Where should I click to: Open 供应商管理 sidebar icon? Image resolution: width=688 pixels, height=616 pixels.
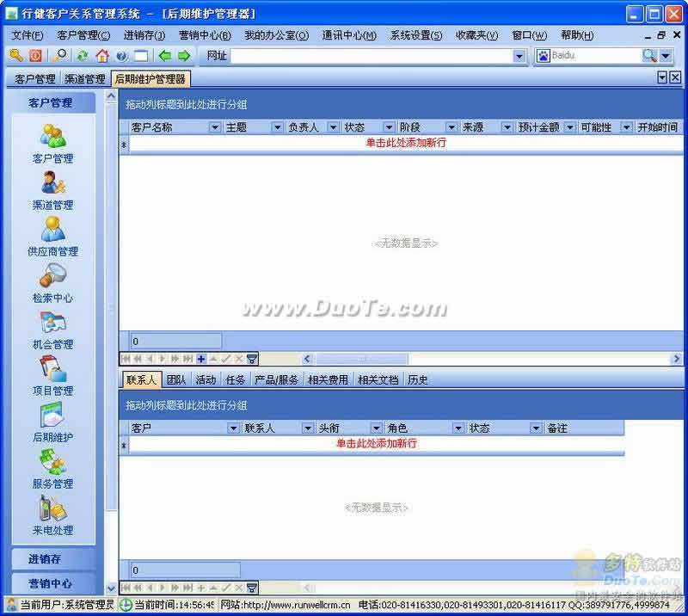pyautogui.click(x=52, y=229)
